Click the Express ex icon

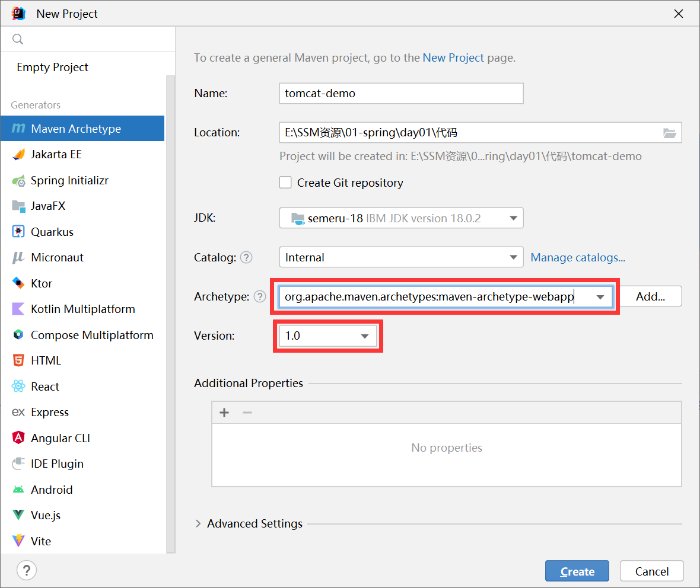pyautogui.click(x=18, y=412)
